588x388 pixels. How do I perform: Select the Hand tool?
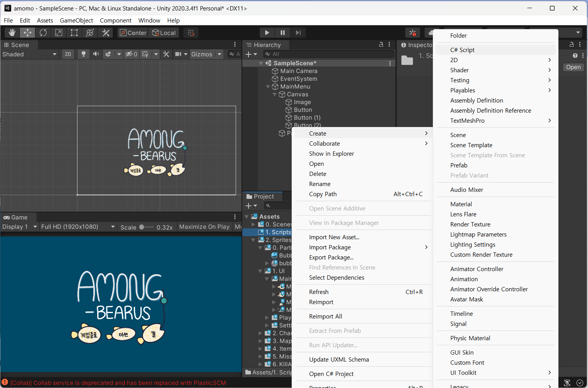pos(12,33)
